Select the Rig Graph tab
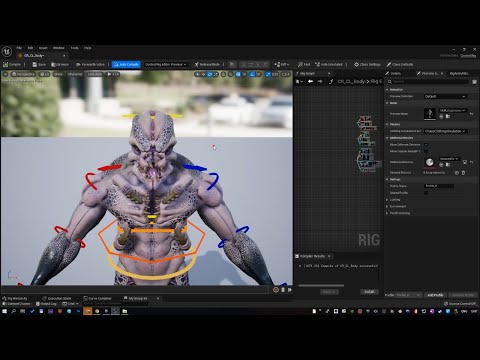 pyautogui.click(x=307, y=73)
